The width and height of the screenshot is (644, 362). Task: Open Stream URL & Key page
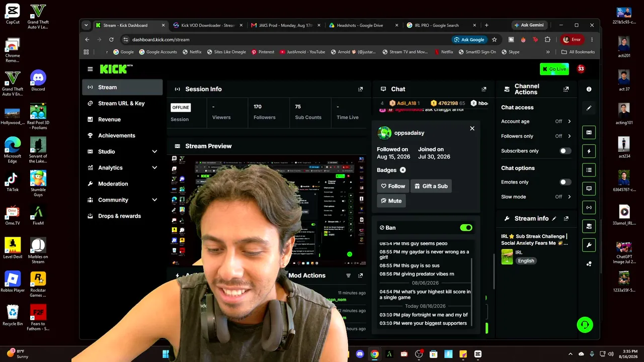coord(122,103)
